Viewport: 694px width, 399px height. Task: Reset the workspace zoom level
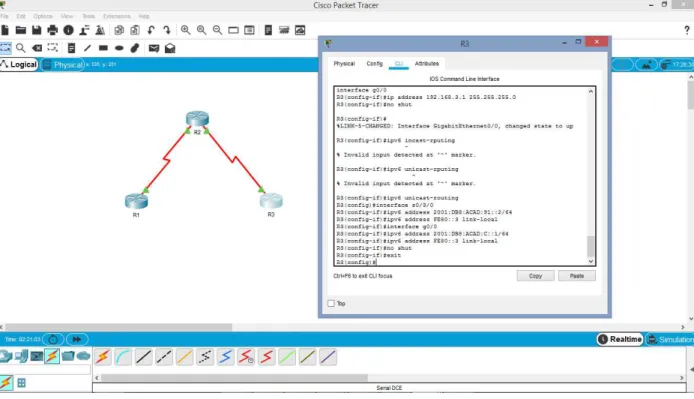pyautogui.click(x=201, y=30)
